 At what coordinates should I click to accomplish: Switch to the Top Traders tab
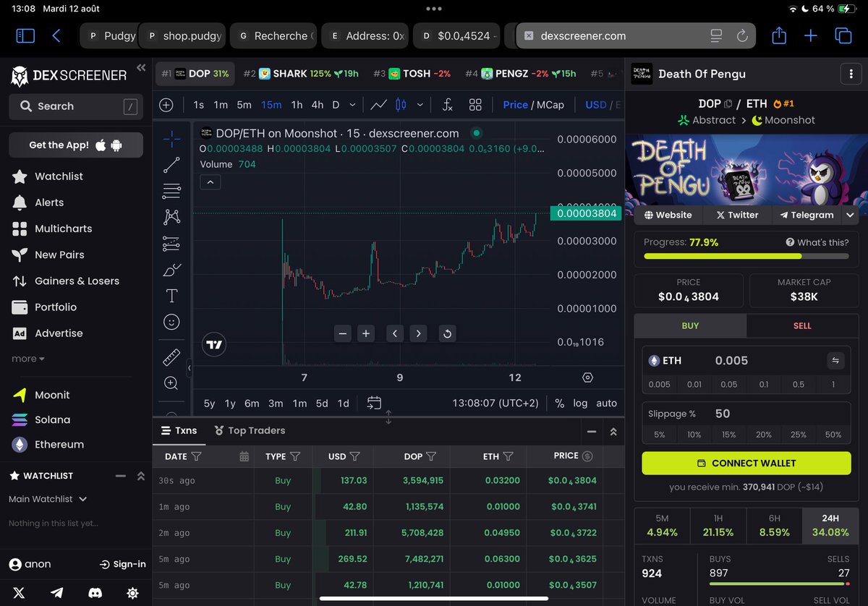tap(250, 430)
